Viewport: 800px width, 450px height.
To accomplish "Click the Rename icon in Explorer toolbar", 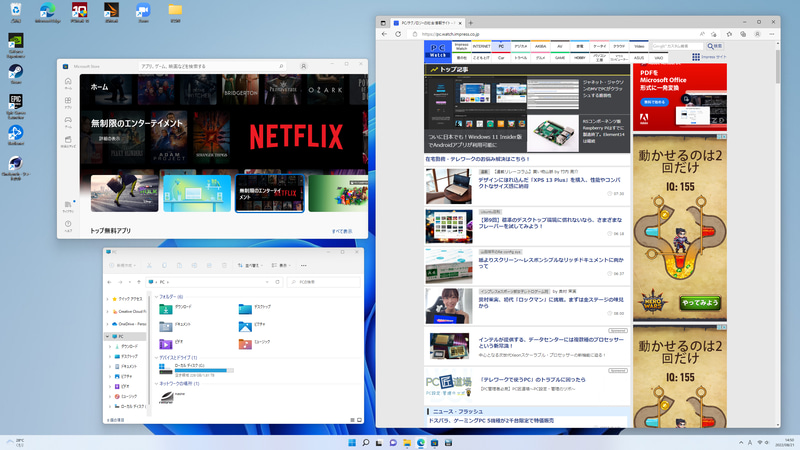I will (x=194, y=265).
